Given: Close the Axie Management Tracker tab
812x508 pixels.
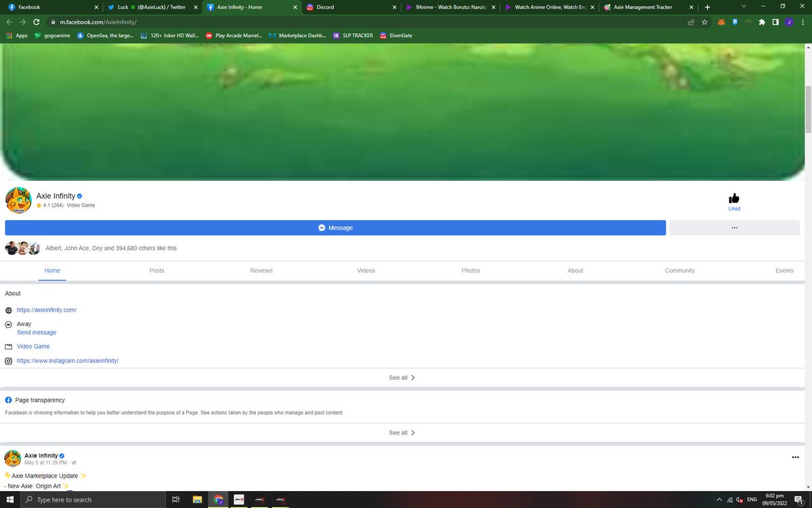Looking at the screenshot, I should (690, 7).
